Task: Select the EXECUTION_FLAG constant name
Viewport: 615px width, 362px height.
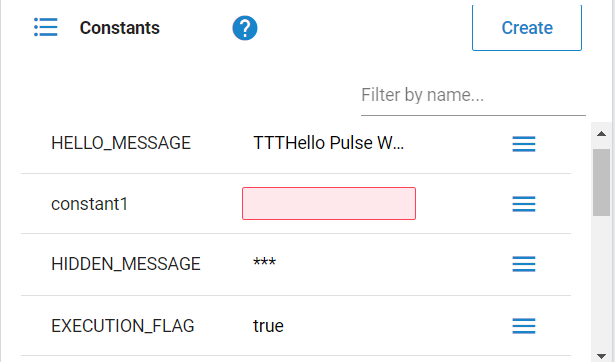Action: tap(122, 326)
